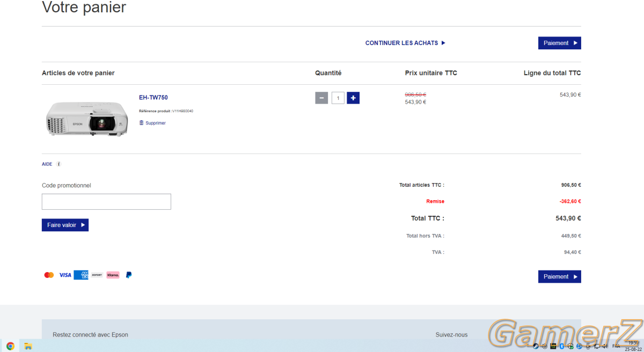
Task: Click the "Prix unitaire TTC" column header
Action: 431,73
